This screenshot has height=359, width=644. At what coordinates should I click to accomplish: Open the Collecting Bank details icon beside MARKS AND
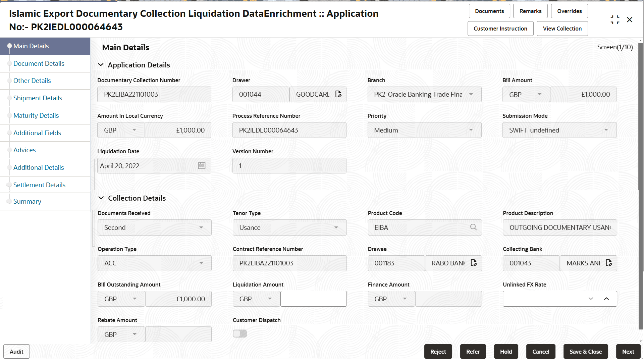pos(609,263)
